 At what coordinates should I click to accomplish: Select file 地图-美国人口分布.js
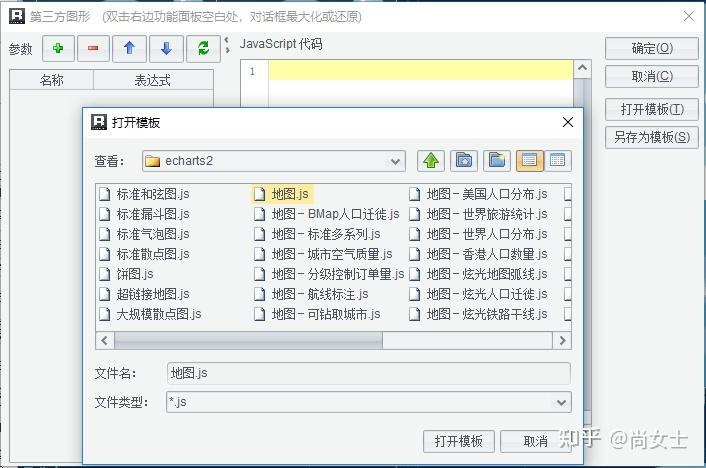479,194
